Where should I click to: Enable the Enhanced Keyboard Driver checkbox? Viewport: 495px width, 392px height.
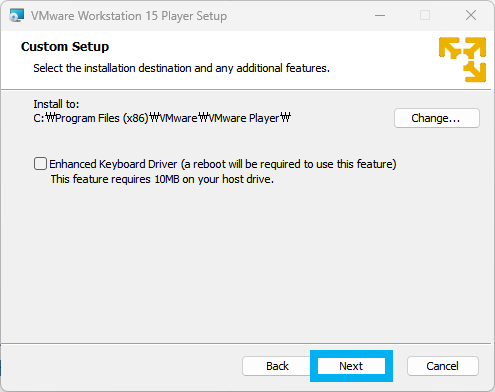pos(40,164)
